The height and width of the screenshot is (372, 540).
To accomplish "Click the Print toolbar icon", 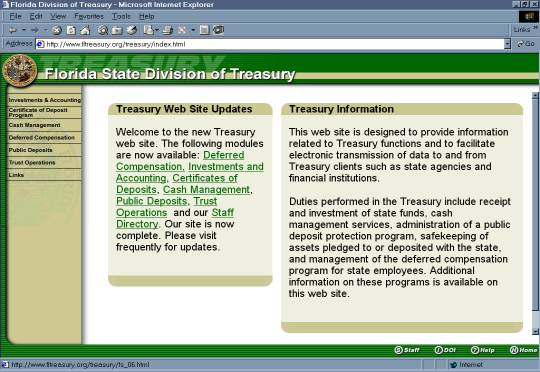I will [167, 30].
